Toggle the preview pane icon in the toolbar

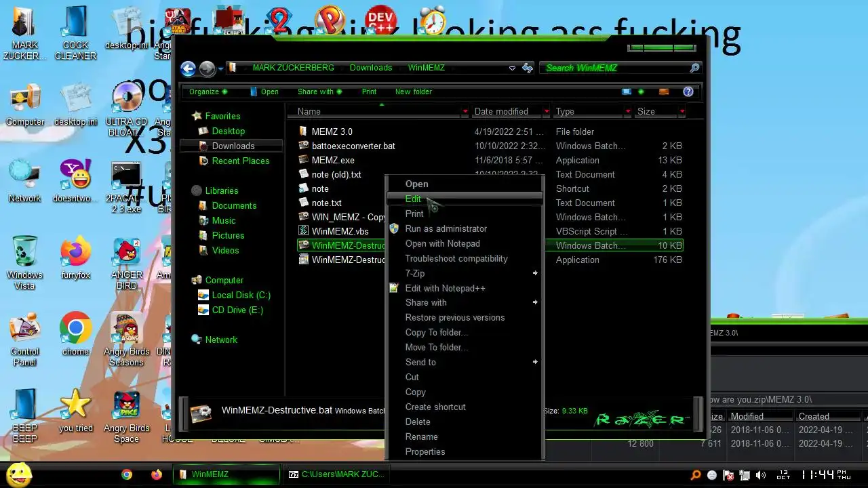click(664, 91)
